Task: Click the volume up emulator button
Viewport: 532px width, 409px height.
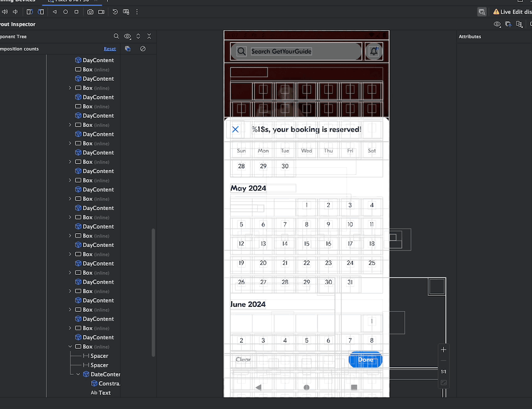Action: 5,12
